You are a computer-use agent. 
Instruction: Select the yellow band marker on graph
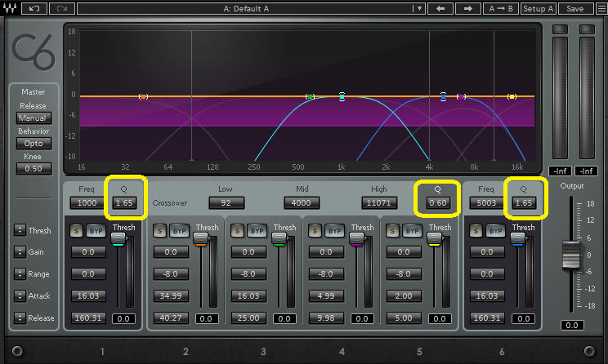[x=512, y=96]
